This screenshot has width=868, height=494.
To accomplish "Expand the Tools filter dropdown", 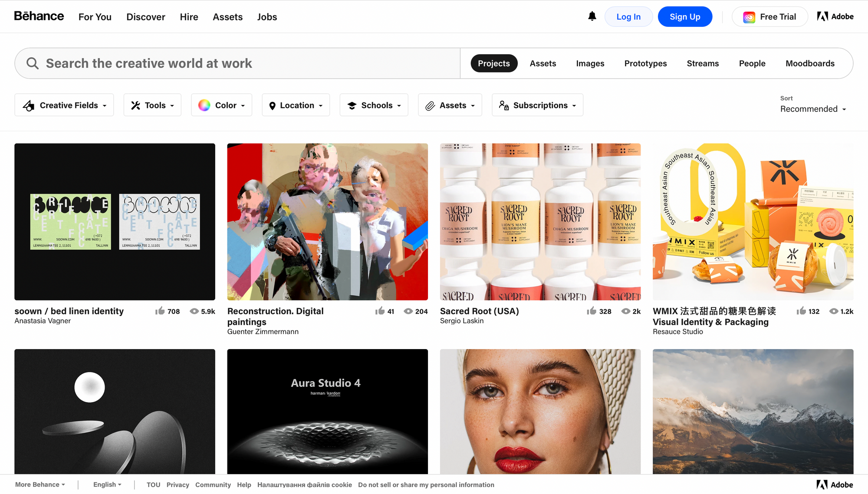I will (152, 105).
